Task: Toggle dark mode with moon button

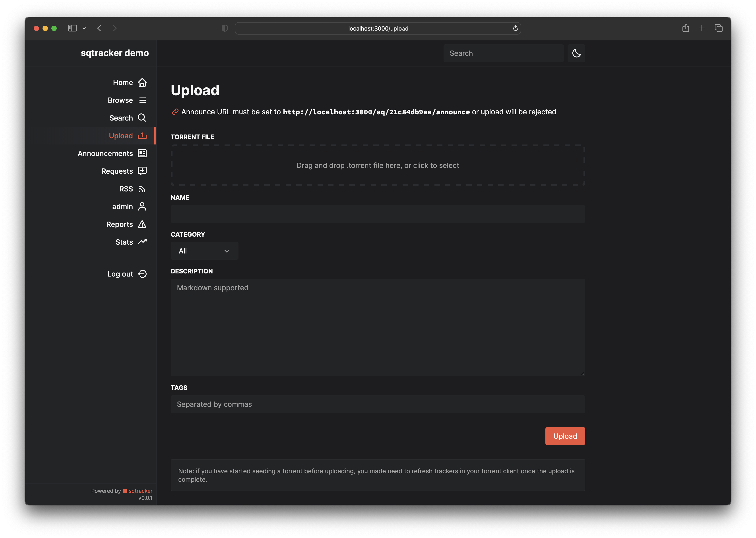Action: (x=576, y=53)
